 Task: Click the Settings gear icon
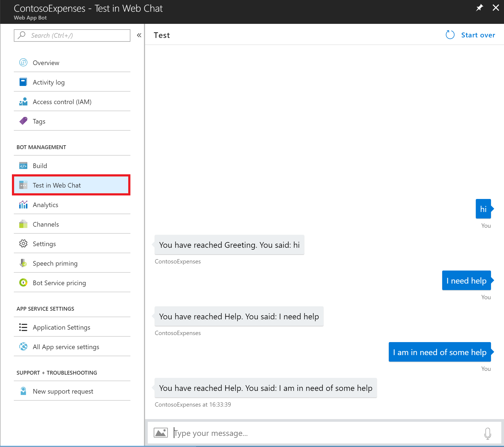click(23, 244)
